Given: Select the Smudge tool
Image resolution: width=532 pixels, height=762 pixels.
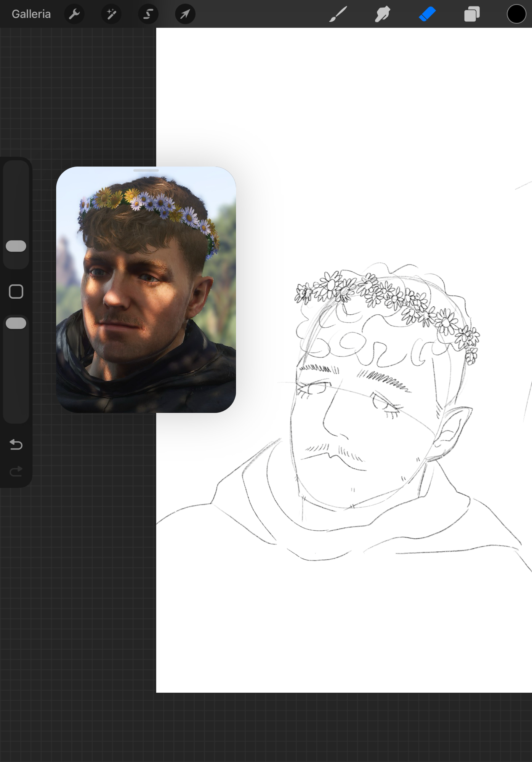Looking at the screenshot, I should pyautogui.click(x=383, y=14).
